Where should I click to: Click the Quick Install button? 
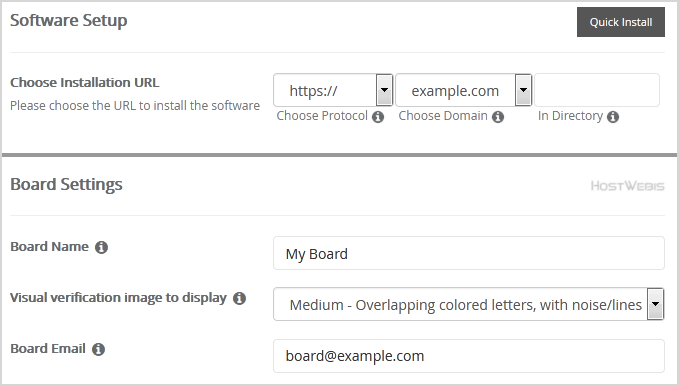click(x=621, y=22)
